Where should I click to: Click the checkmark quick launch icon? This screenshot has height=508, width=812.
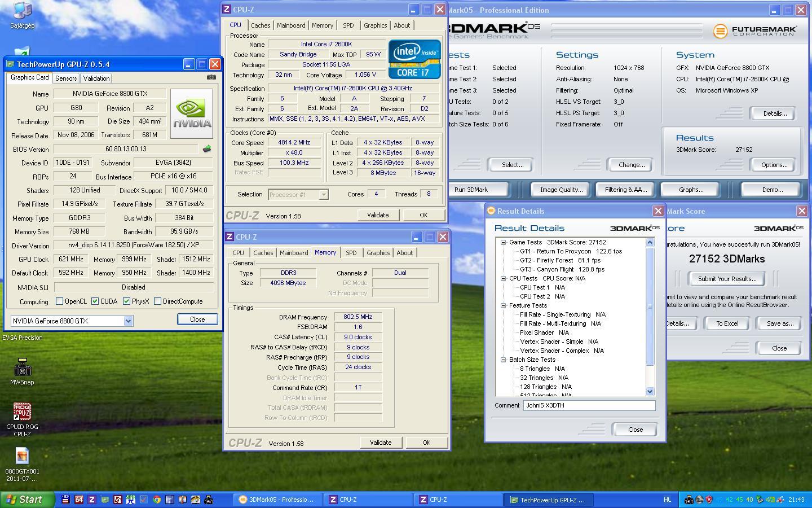point(144,500)
